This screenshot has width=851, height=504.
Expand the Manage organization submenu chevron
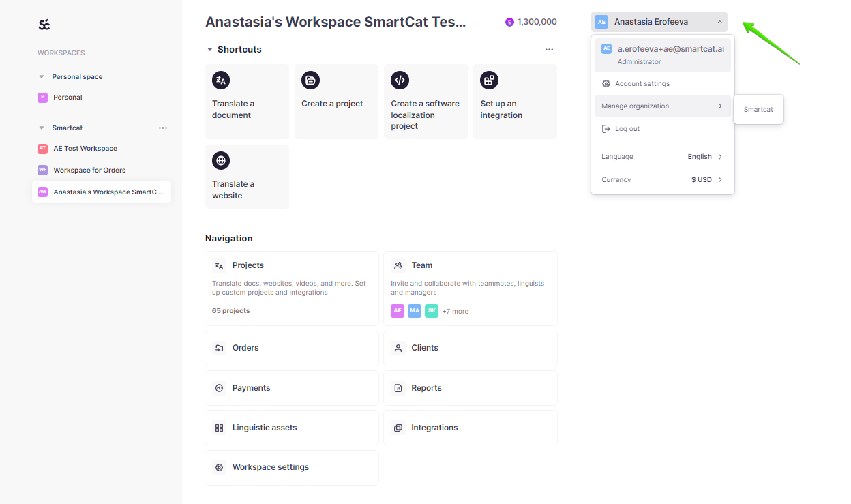tap(720, 106)
